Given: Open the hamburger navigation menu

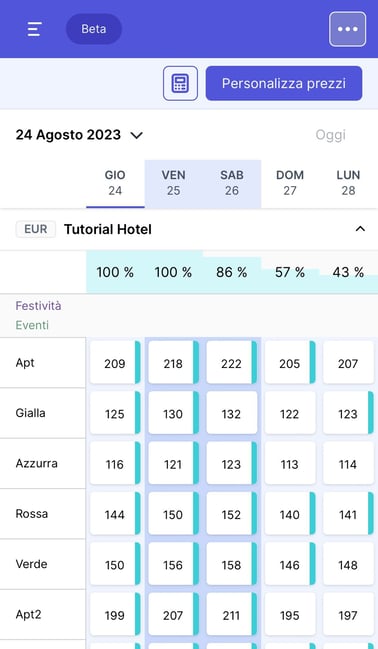Looking at the screenshot, I should (x=34, y=29).
